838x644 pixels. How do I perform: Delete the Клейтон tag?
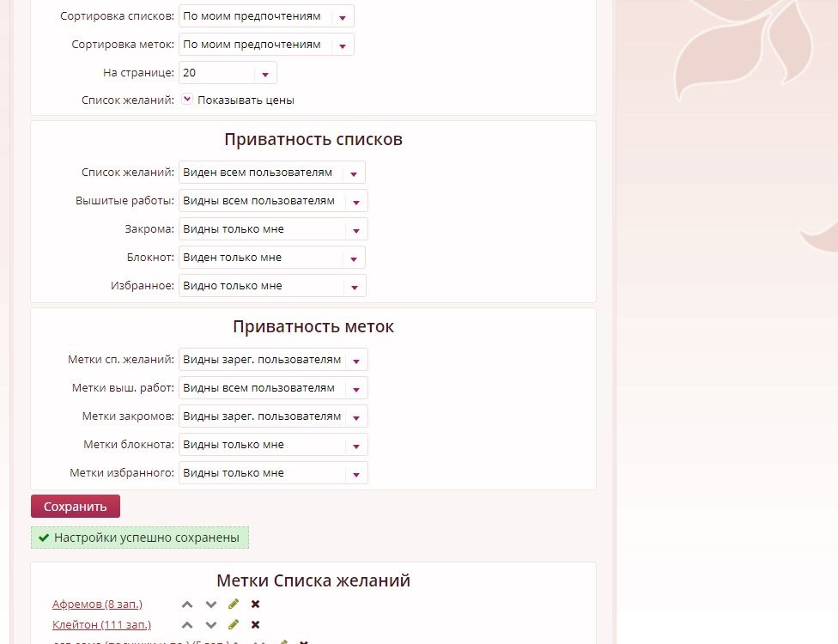255,625
